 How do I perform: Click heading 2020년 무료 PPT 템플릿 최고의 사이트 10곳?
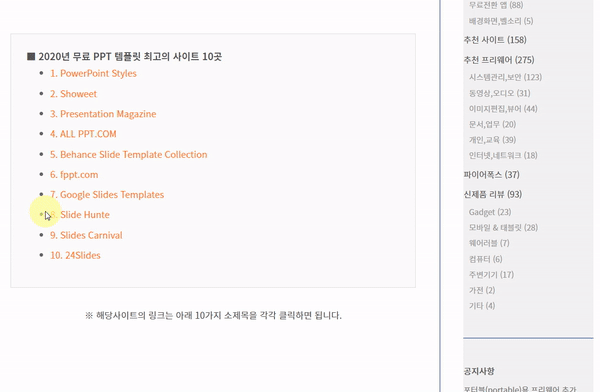(124, 57)
